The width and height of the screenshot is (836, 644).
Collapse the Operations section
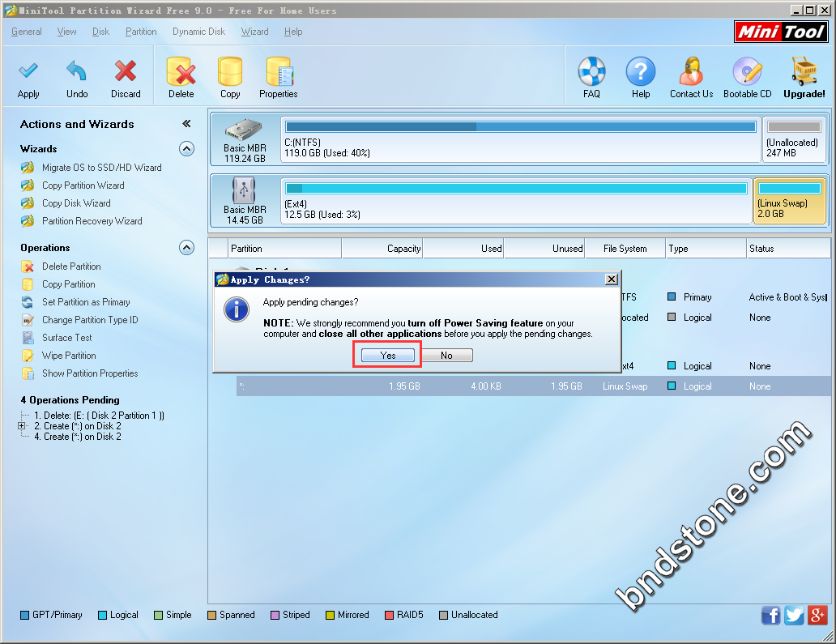(x=186, y=248)
